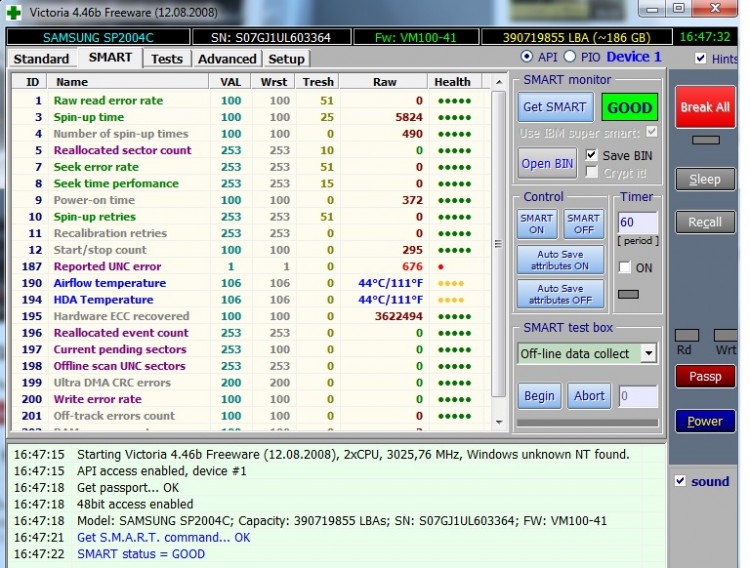This screenshot has width=750, height=568.
Task: Click the red health dot for UNC error
Action: pos(441,267)
